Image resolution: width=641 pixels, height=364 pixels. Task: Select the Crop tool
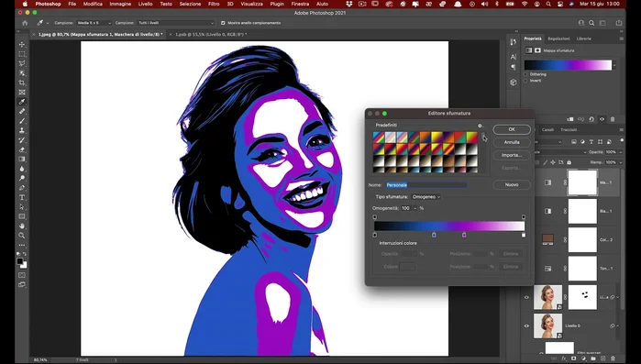(x=22, y=83)
